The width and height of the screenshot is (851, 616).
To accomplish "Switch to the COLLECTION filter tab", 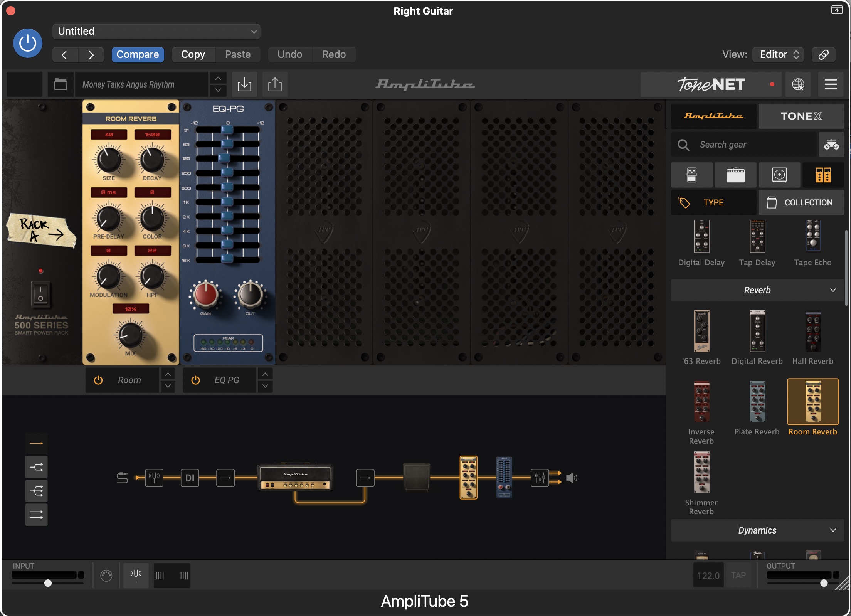I will point(801,202).
